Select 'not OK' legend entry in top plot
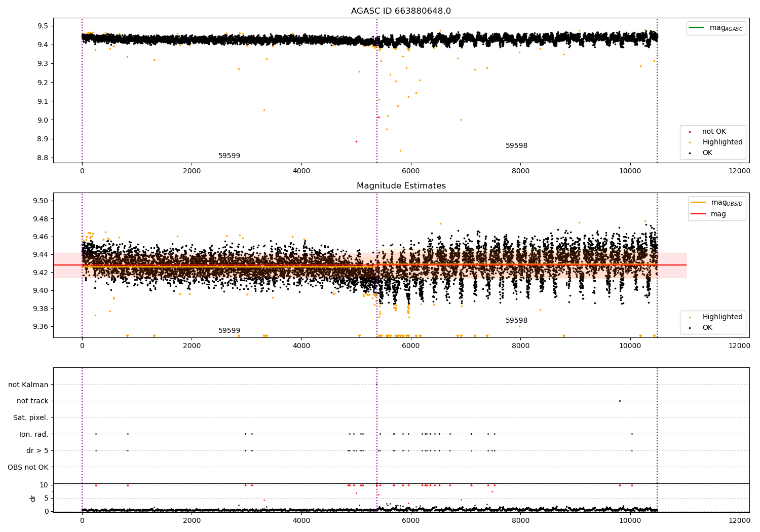Image resolution: width=760 pixels, height=532 pixels. point(714,132)
